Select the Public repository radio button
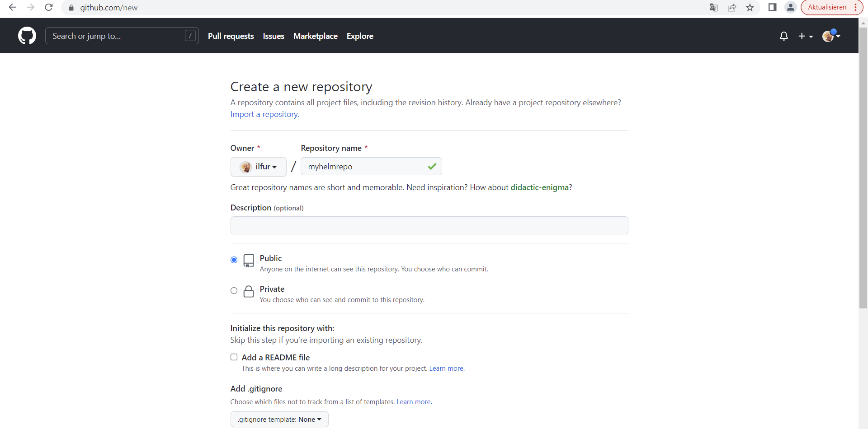The height and width of the screenshot is (429, 868). tap(234, 260)
